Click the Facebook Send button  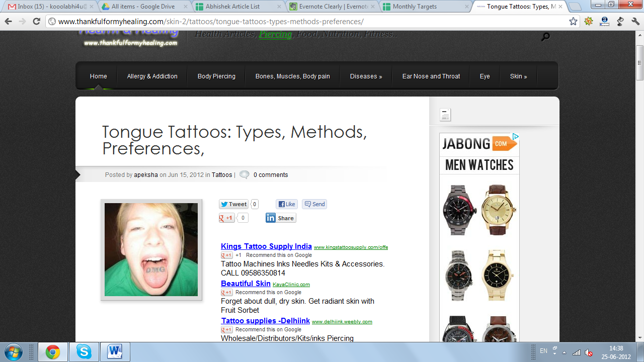click(314, 204)
